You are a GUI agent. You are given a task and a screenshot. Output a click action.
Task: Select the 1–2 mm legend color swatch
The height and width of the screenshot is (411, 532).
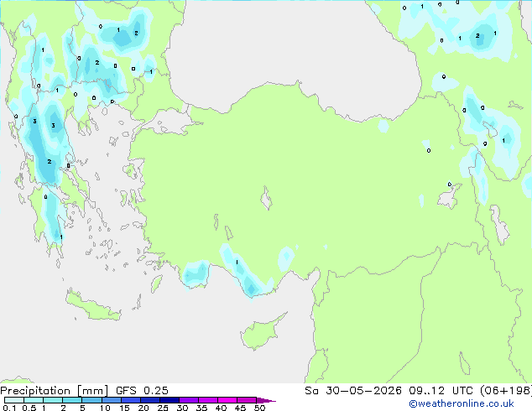pos(53,400)
